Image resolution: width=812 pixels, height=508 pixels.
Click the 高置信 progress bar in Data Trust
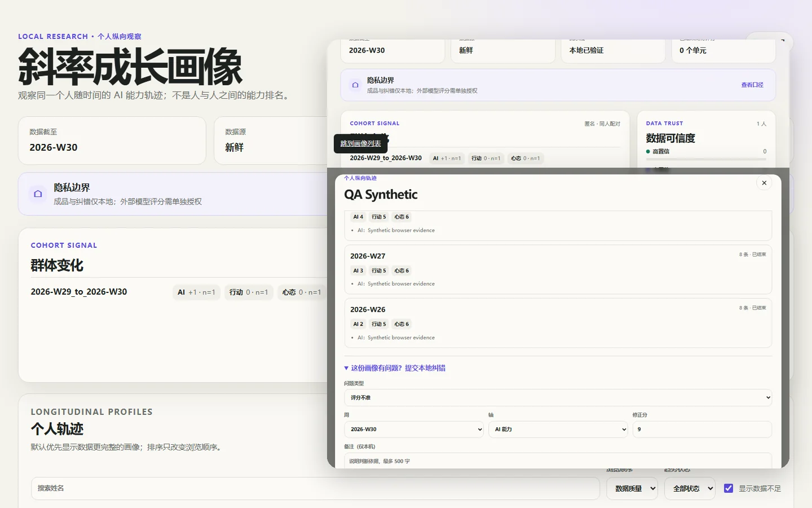[x=706, y=159]
